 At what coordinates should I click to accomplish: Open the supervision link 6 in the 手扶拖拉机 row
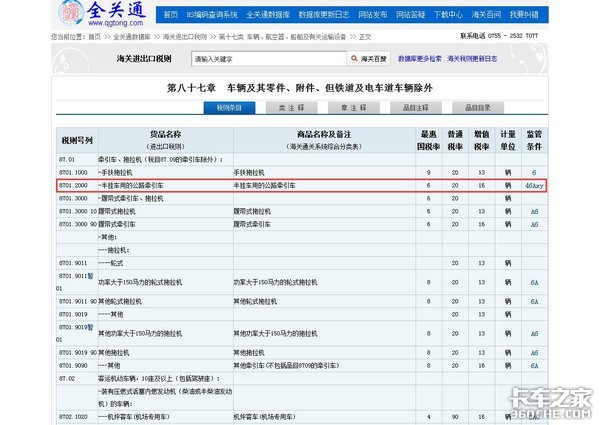coord(534,173)
